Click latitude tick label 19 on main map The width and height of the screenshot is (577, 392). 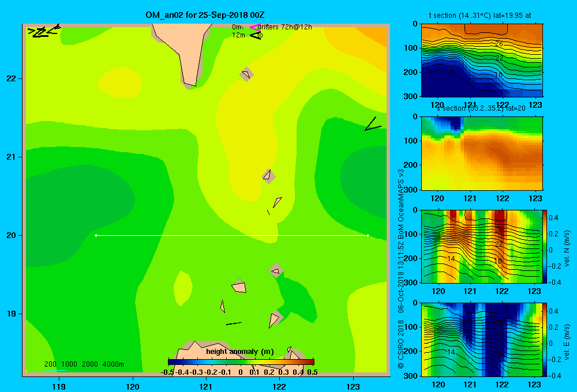click(x=12, y=314)
